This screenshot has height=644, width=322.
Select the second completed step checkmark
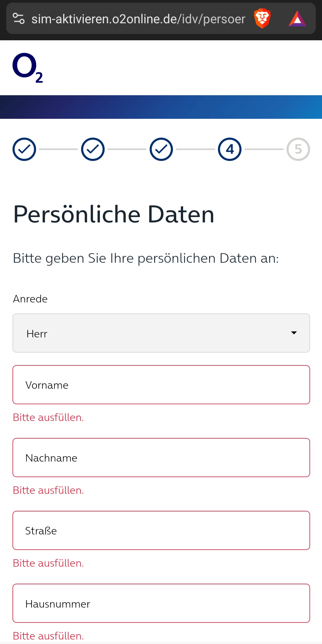[x=93, y=149]
